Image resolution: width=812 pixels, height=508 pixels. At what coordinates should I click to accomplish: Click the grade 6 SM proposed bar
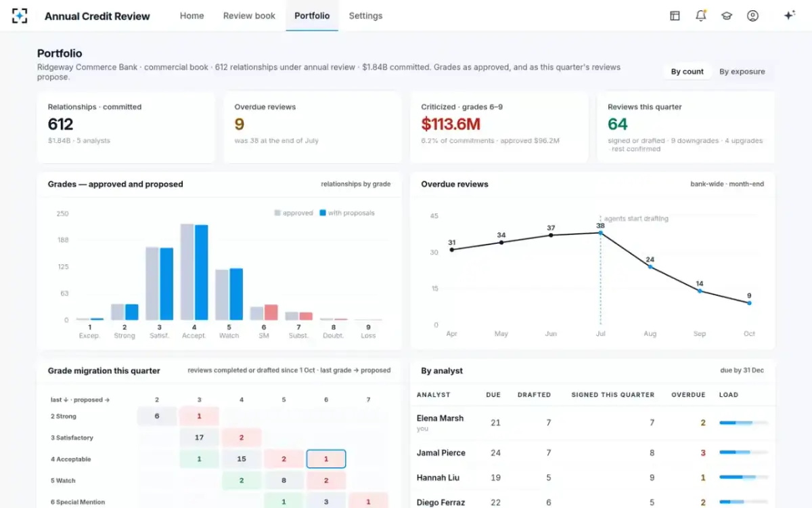[271, 312]
